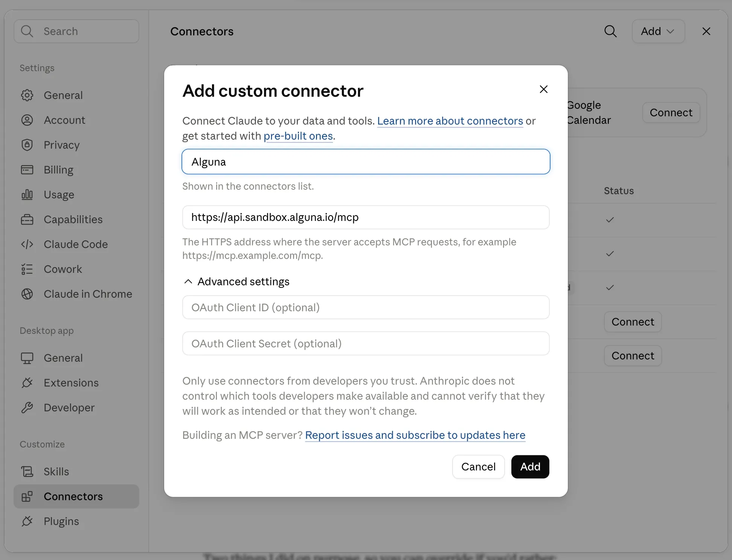Open Plugins under Customize

tap(76, 521)
